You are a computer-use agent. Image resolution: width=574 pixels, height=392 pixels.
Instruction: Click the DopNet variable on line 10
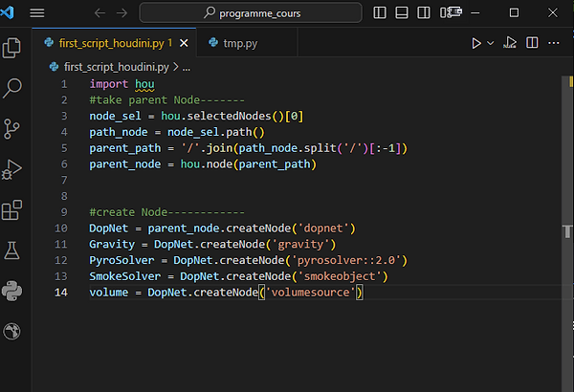(109, 229)
